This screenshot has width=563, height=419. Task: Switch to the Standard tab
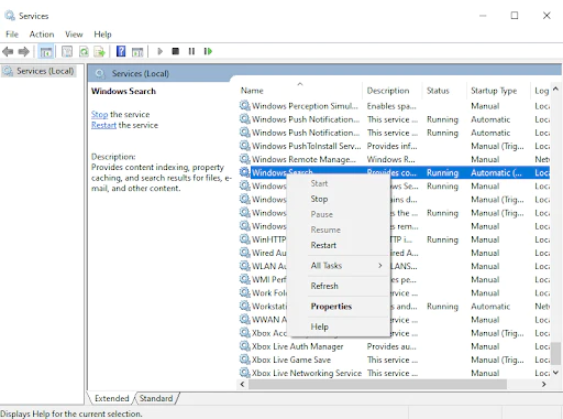[x=156, y=399]
